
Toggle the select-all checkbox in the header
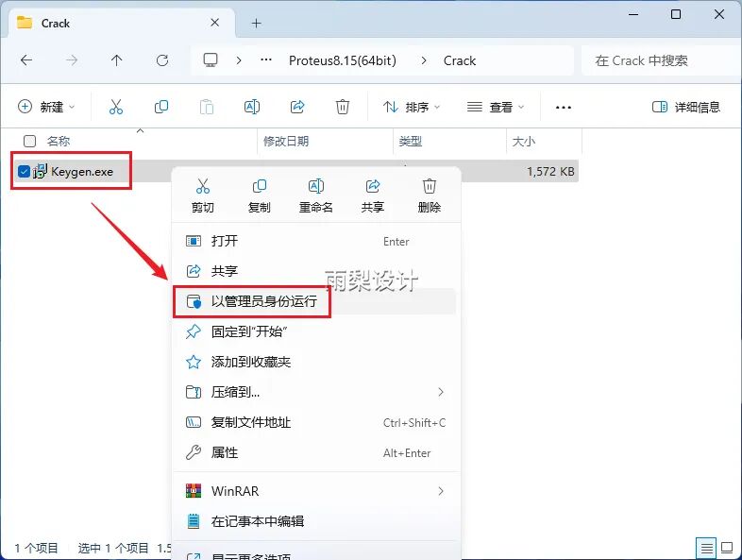click(x=30, y=141)
